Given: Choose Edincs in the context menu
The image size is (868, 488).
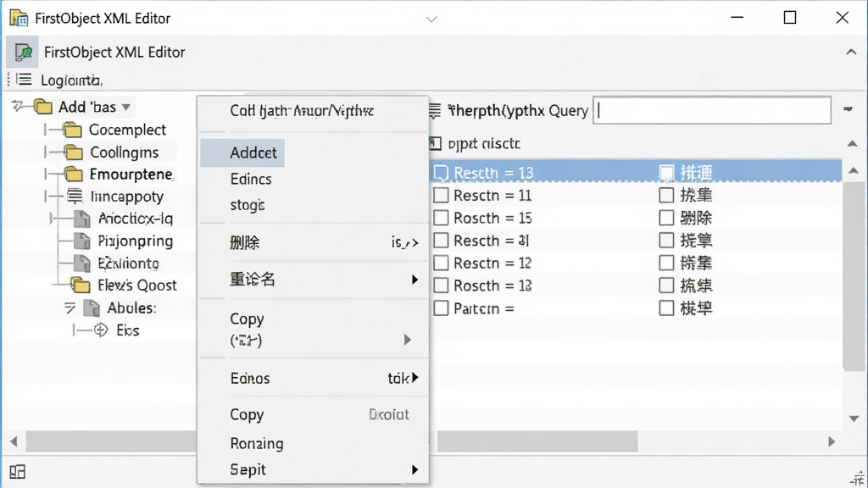Looking at the screenshot, I should point(251,180).
